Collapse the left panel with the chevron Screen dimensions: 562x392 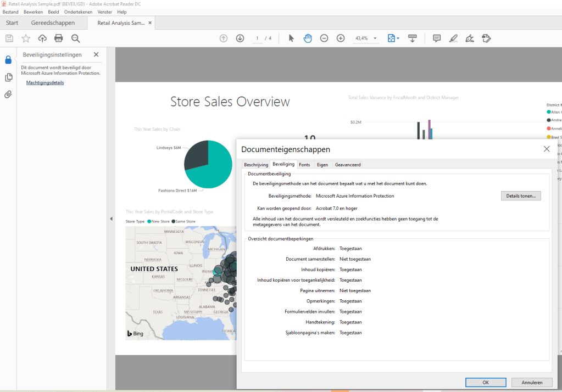point(112,219)
